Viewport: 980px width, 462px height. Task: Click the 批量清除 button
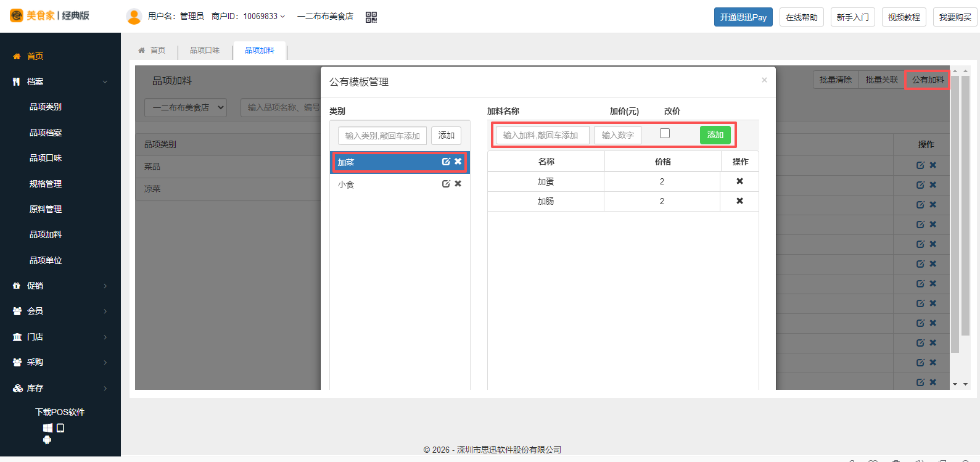pyautogui.click(x=836, y=80)
